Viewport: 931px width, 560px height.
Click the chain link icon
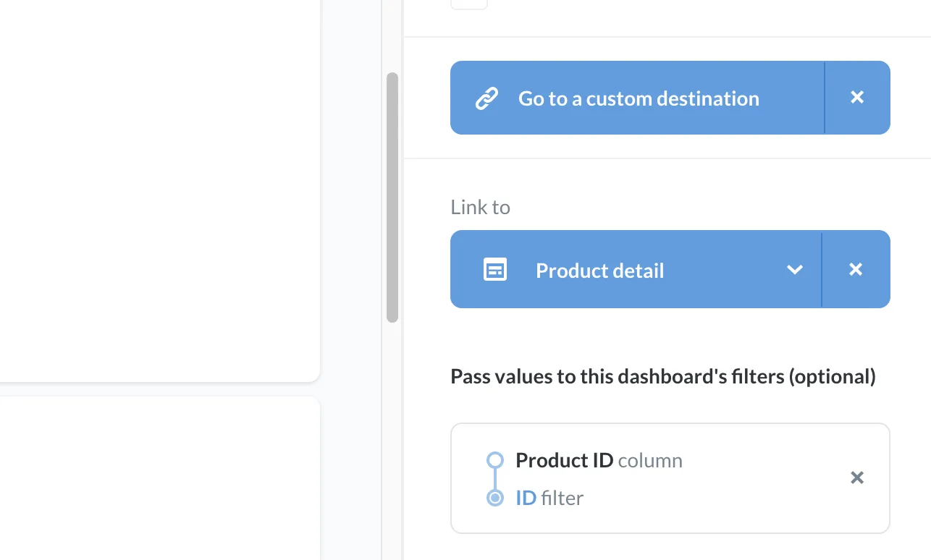click(486, 98)
